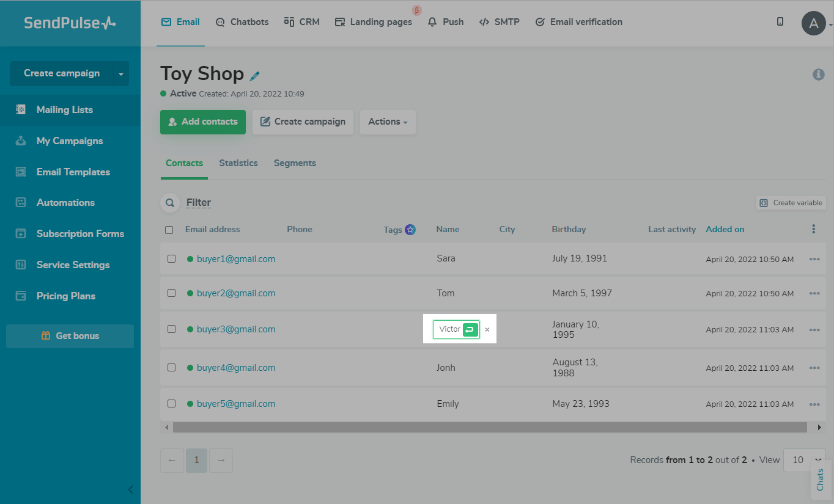The image size is (834, 504).
Task: Open the three-dot menu for buyer1@gmail.com
Action: tap(814, 259)
